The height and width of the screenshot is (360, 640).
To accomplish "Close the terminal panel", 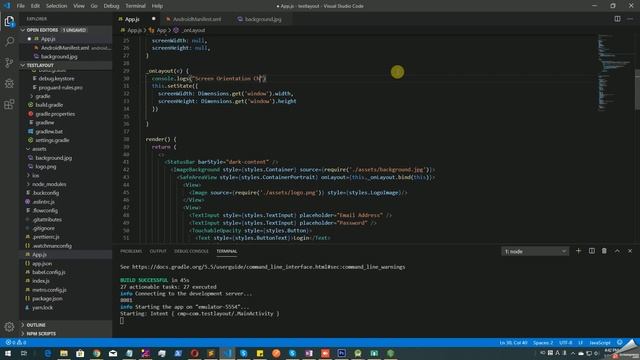I will [x=630, y=251].
